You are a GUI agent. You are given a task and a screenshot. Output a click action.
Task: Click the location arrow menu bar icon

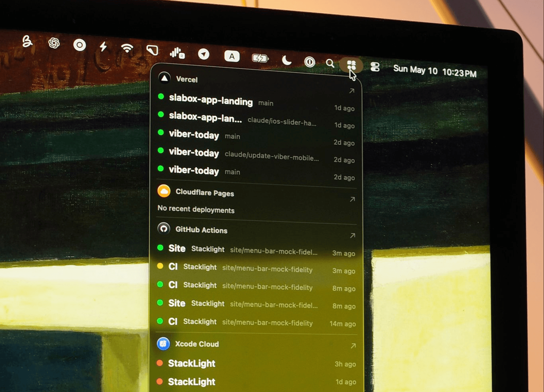point(204,54)
